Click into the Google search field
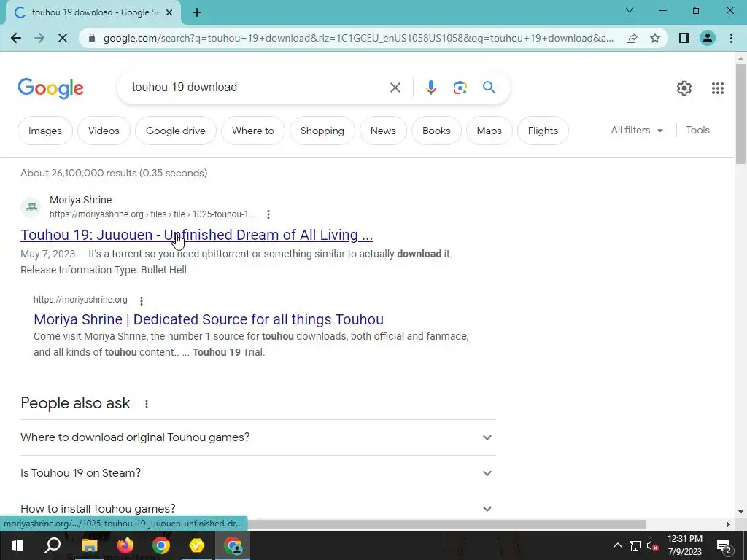The height and width of the screenshot is (560, 747). (x=258, y=87)
